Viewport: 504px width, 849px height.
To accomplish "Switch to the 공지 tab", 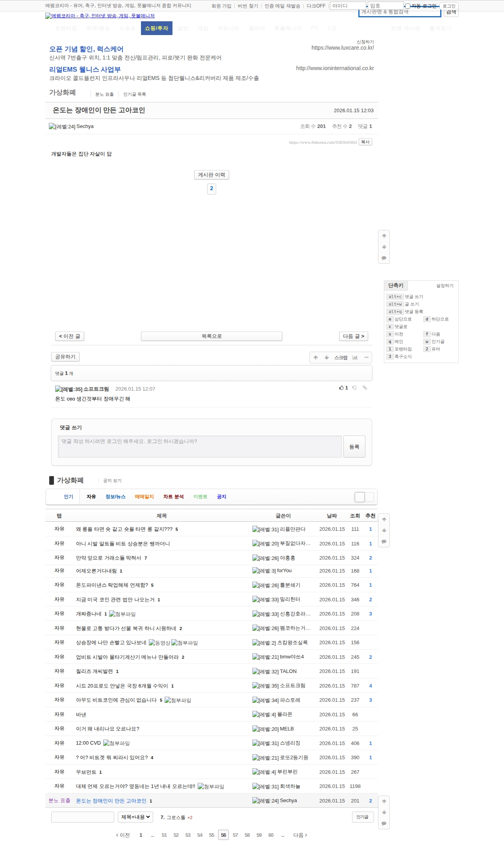I will [222, 497].
